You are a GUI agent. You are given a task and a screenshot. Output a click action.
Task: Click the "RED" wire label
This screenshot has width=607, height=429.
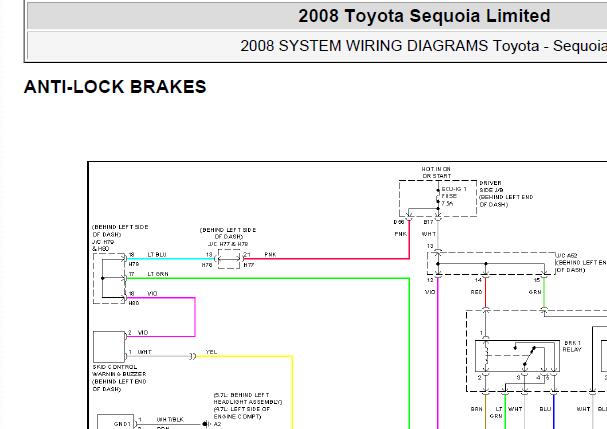pyautogui.click(x=476, y=292)
